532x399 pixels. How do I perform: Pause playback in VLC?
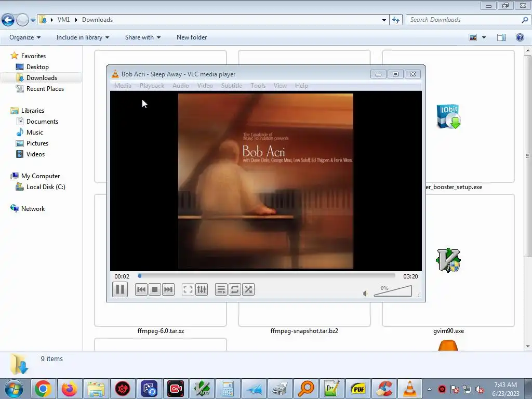(x=120, y=289)
